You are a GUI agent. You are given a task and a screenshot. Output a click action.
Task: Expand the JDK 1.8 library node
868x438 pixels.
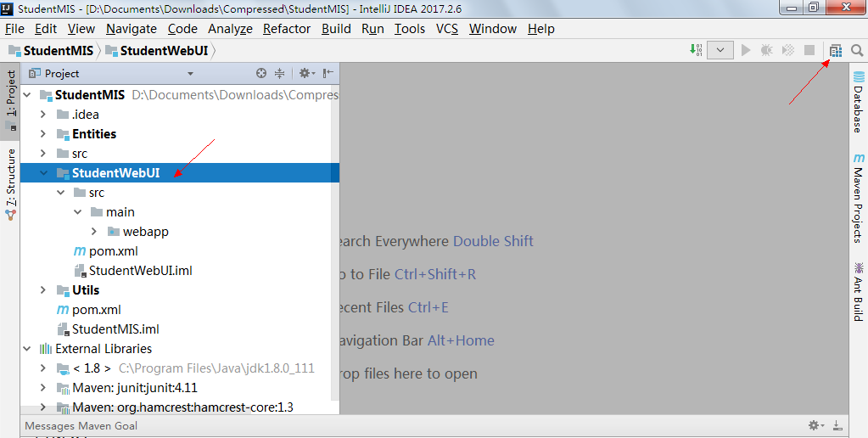click(x=43, y=368)
